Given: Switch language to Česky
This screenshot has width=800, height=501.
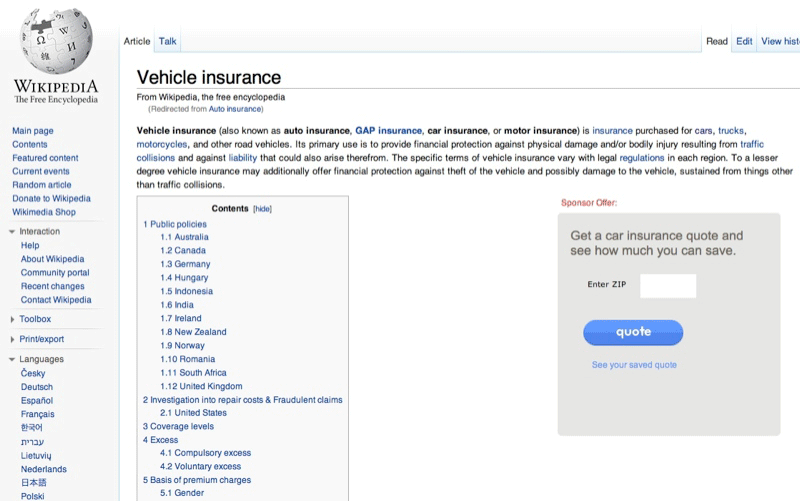Looking at the screenshot, I should 33,373.
